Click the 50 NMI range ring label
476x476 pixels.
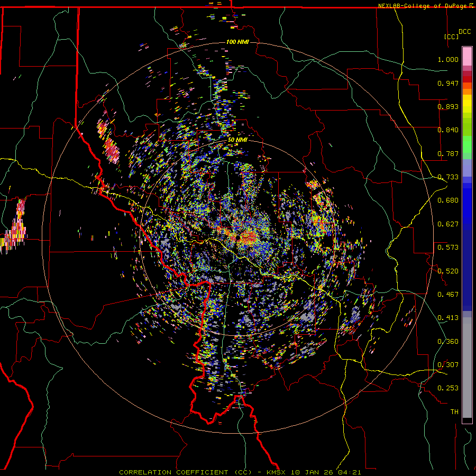[237, 140]
